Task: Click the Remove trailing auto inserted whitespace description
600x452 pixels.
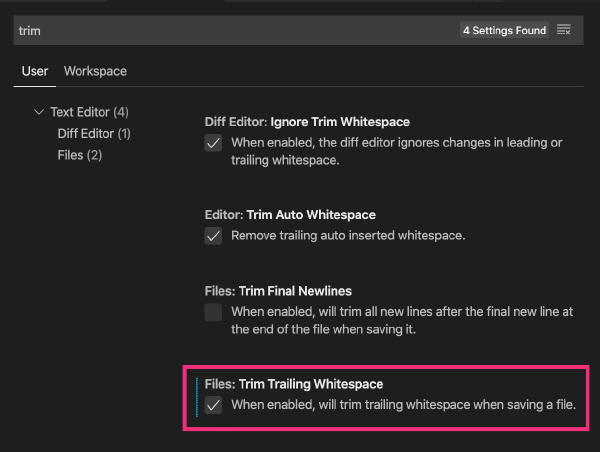Action: click(348, 236)
